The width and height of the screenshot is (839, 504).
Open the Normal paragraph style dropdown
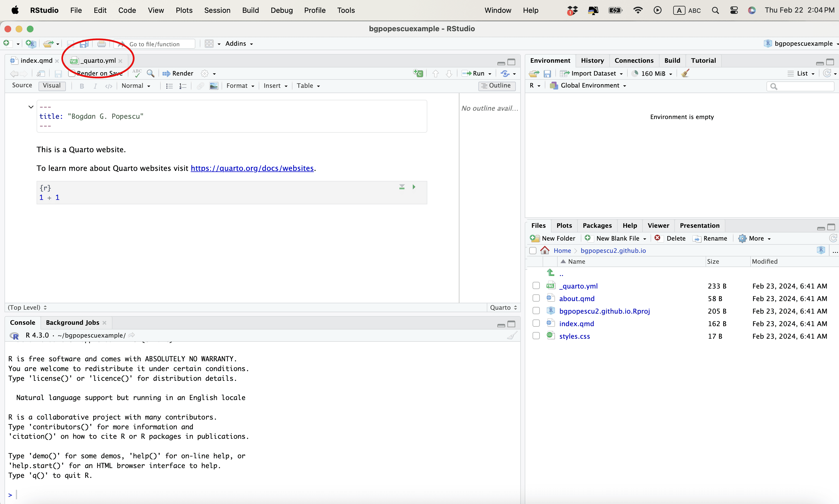click(136, 86)
